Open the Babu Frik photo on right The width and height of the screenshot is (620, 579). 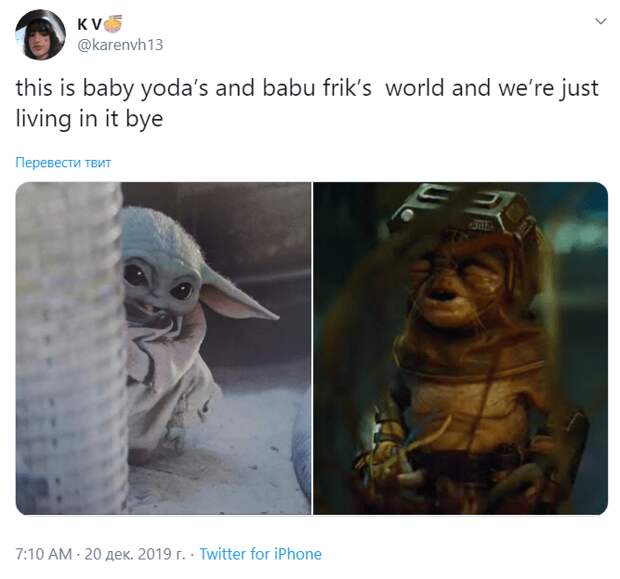pyautogui.click(x=461, y=348)
